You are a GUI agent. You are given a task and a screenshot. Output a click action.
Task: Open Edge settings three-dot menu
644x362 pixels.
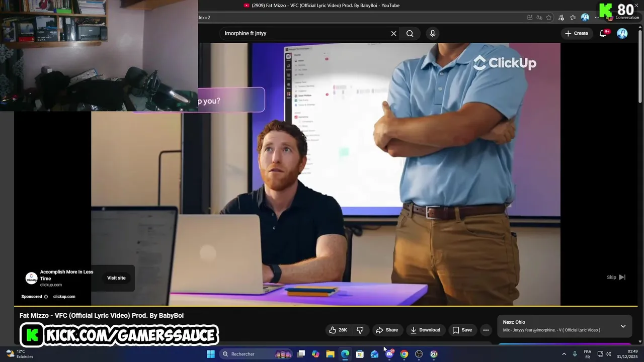597,18
